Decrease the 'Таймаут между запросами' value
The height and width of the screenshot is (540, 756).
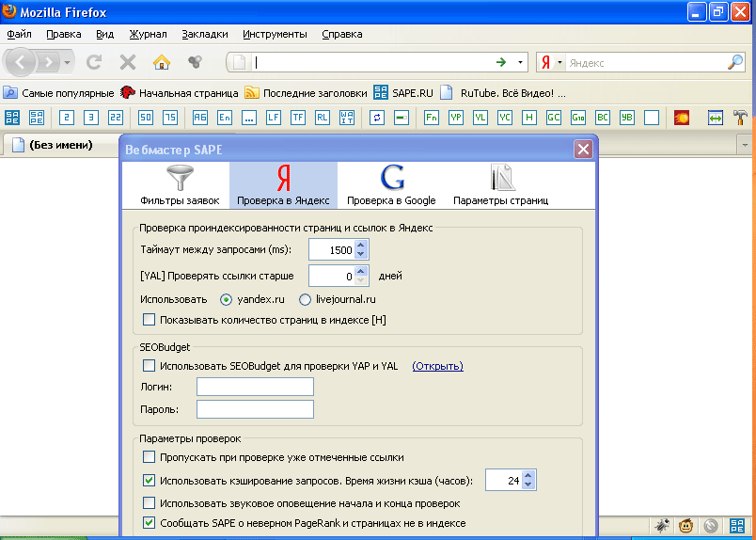[361, 255]
